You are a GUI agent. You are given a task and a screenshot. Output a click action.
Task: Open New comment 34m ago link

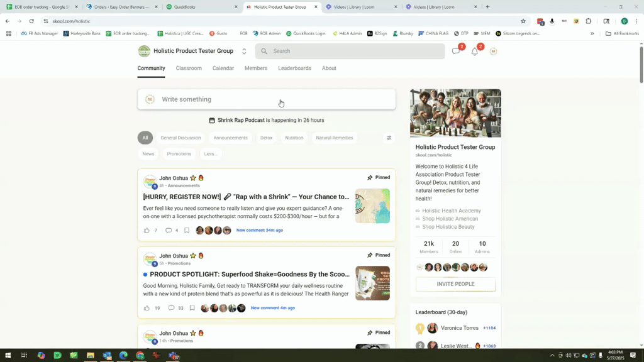click(x=260, y=230)
